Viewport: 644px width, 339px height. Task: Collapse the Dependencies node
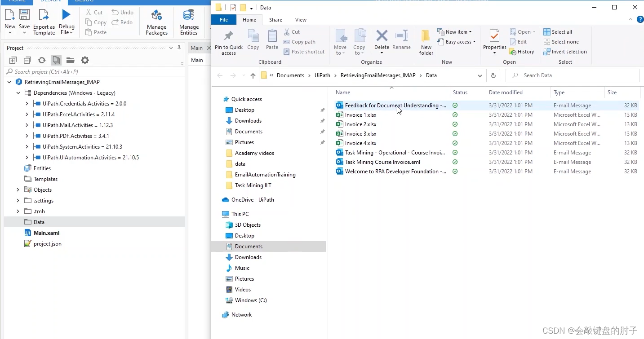(18, 93)
